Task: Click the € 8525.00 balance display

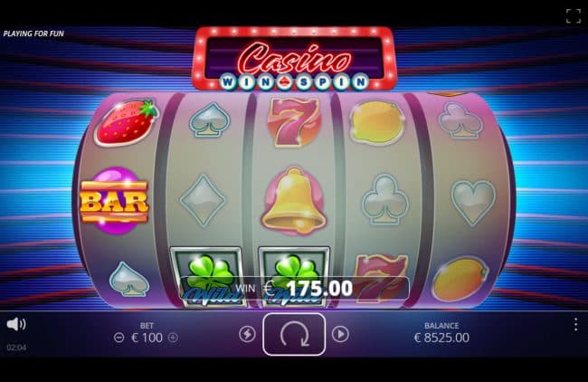Action: (441, 338)
